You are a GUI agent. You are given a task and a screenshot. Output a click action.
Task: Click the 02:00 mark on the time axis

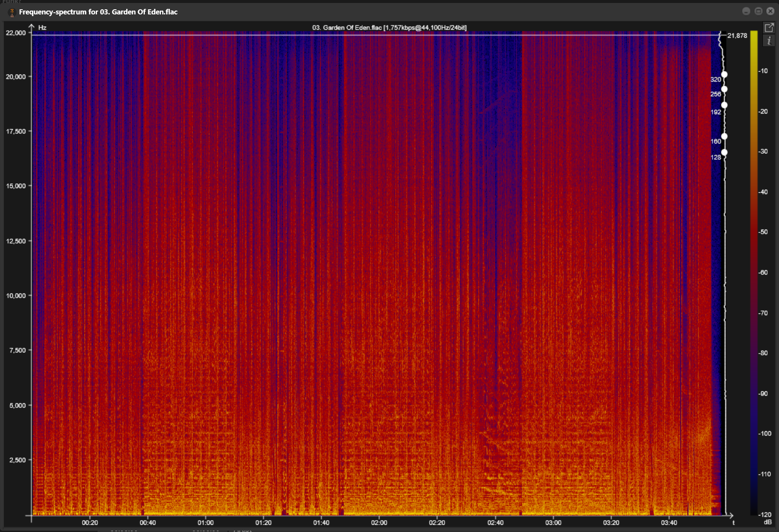coord(379,523)
